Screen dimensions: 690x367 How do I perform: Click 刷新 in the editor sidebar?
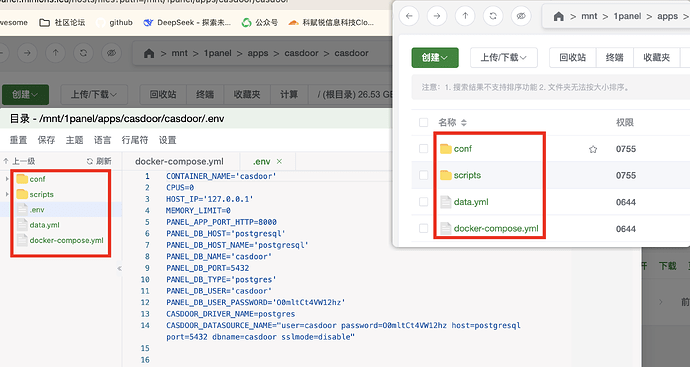click(x=99, y=161)
